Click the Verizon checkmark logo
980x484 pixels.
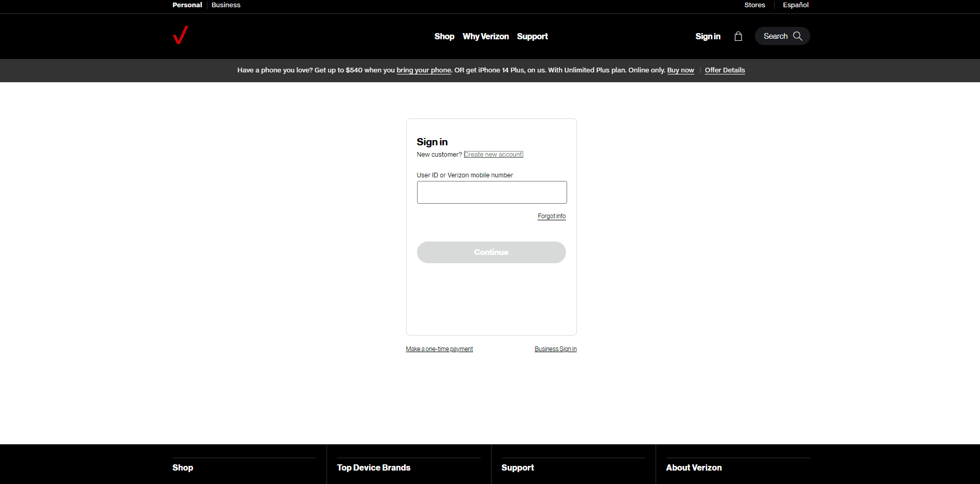coord(181,35)
